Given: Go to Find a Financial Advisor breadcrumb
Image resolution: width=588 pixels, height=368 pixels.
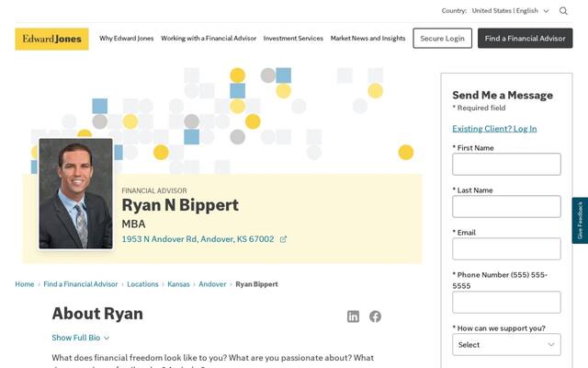Looking at the screenshot, I should pos(81,284).
